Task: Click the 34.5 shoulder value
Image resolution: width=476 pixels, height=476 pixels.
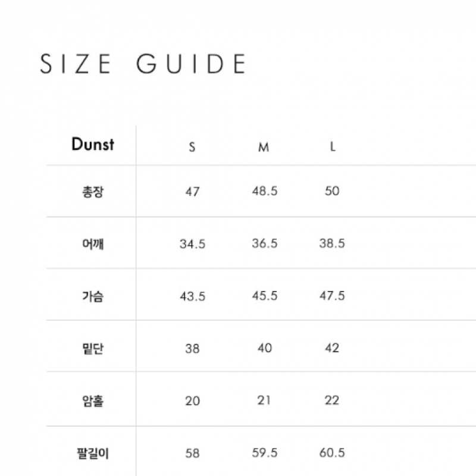Action: tap(192, 244)
